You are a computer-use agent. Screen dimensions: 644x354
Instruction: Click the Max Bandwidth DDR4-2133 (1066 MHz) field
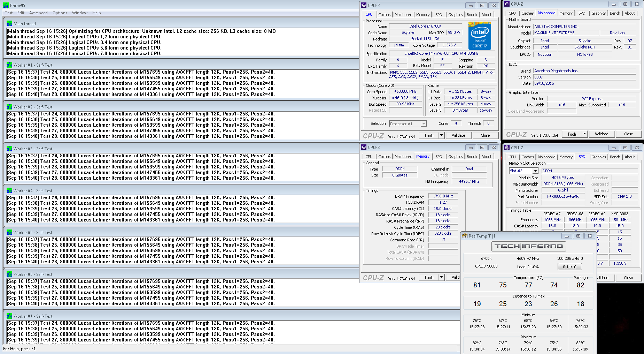(563, 184)
